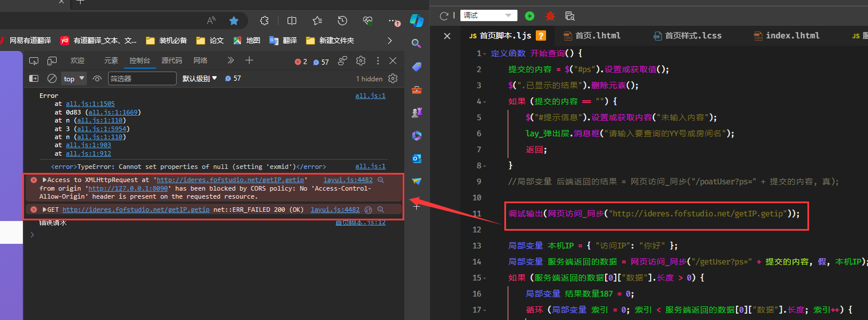This screenshot has height=320, width=868.
Task: Click the search icon in Edge sidebar
Action: click(x=416, y=44)
